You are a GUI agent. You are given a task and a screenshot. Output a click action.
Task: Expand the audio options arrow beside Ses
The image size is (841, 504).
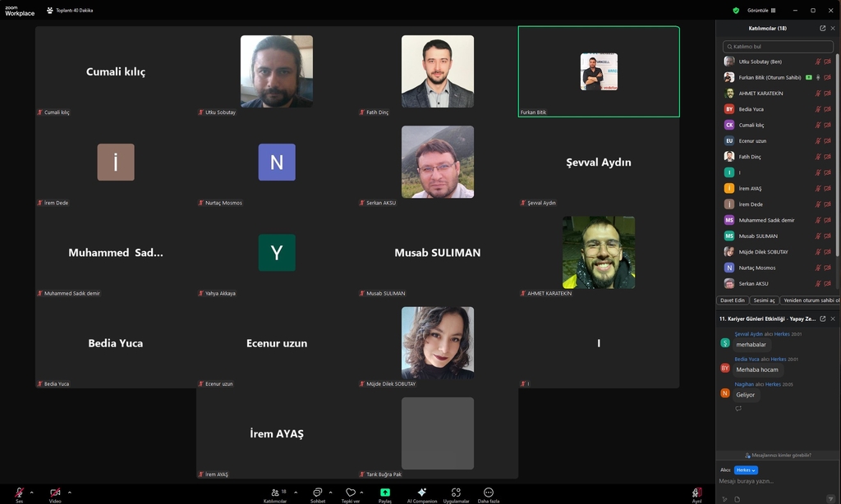click(32, 493)
